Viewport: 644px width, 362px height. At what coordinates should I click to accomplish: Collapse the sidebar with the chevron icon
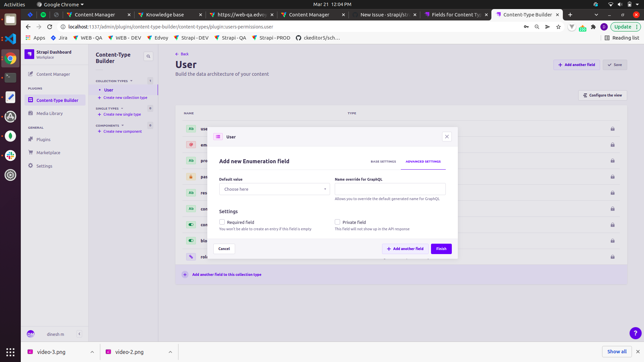pos(79,334)
